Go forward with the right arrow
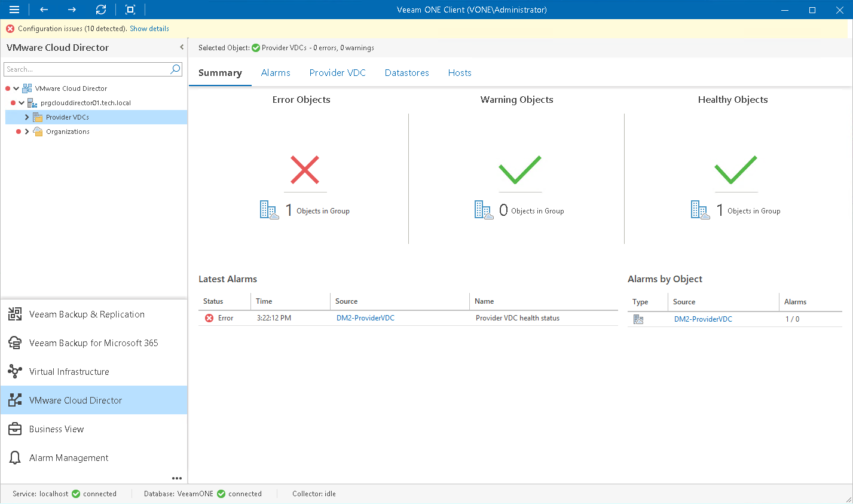 pyautogui.click(x=72, y=10)
